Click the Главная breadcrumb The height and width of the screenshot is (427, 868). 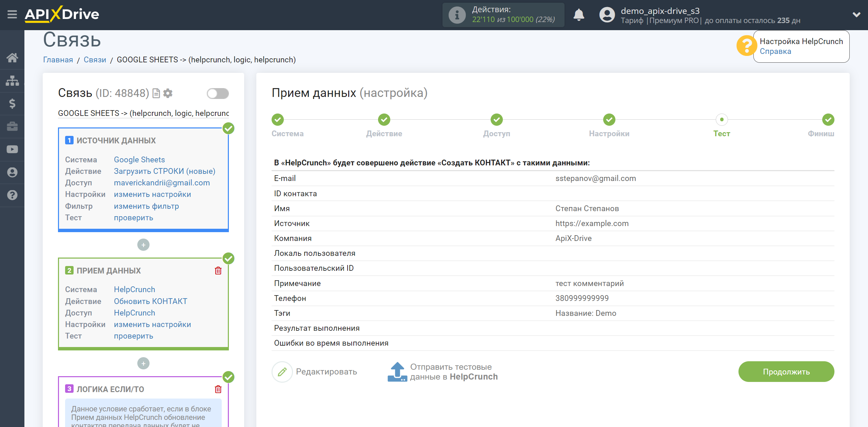point(58,60)
